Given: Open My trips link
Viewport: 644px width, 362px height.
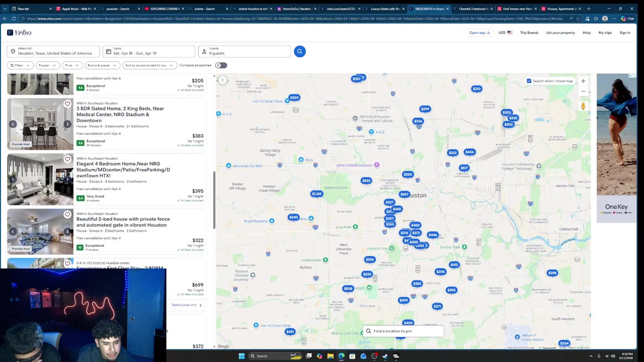Looking at the screenshot, I should [605, 33].
